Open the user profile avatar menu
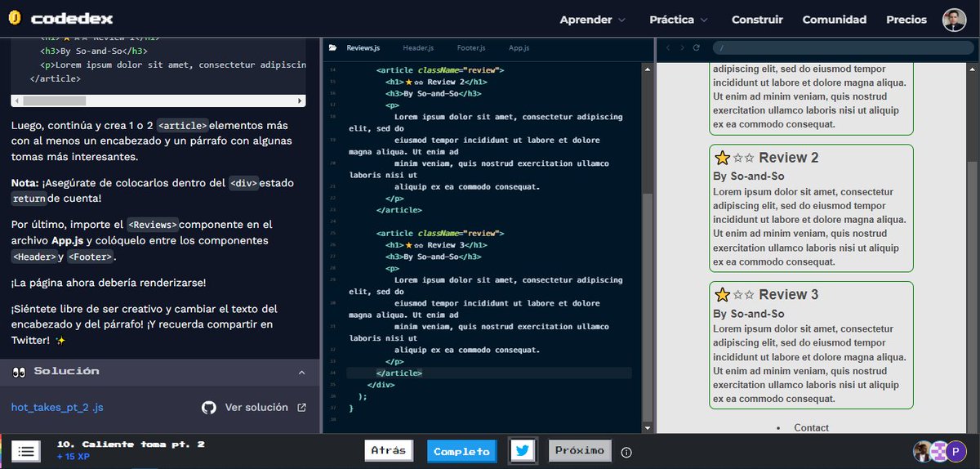The width and height of the screenshot is (980, 469). [954, 20]
